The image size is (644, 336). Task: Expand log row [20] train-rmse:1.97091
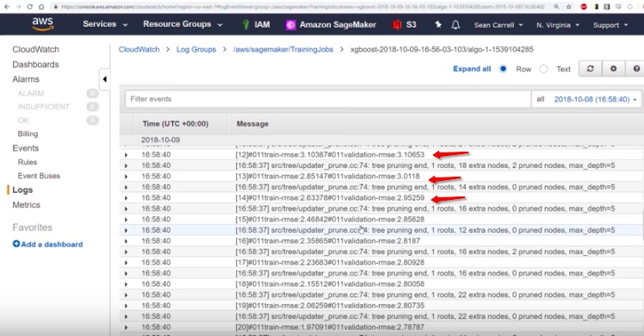[x=126, y=327]
